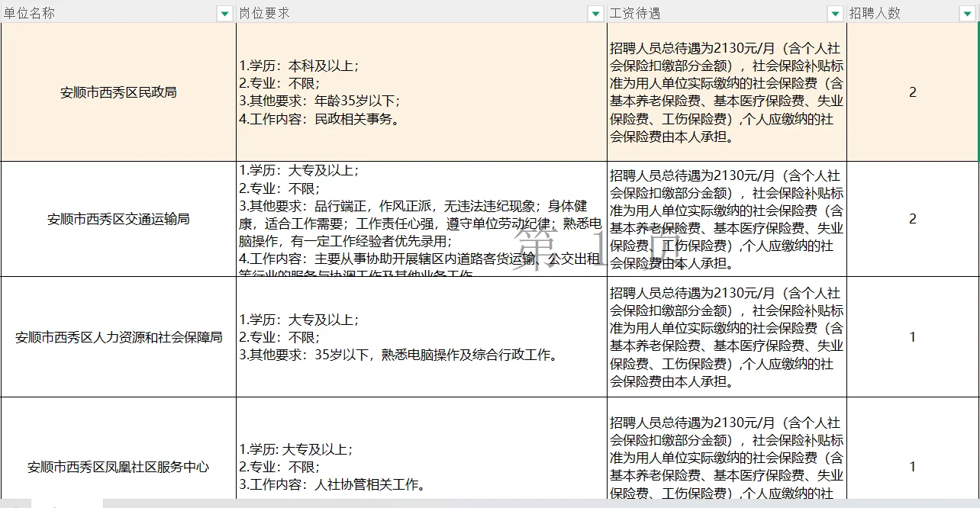Select the 单位名称 header cell
Screen dimensions: 980x508
click(x=118, y=13)
